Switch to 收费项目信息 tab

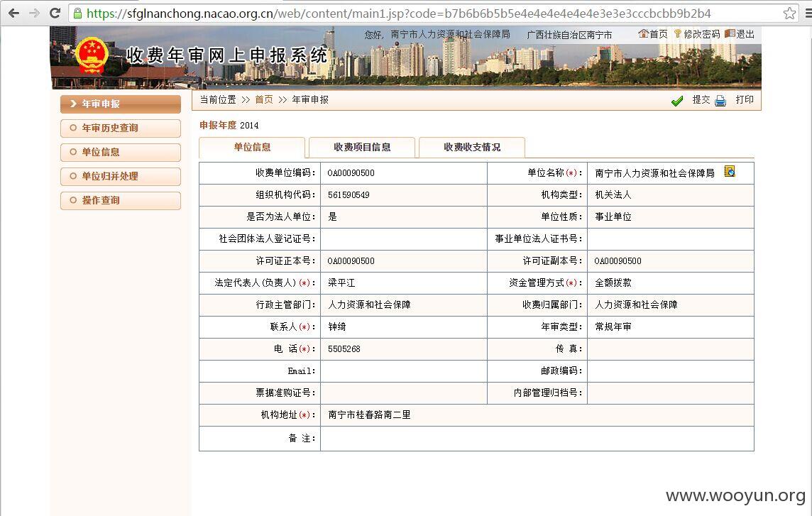click(362, 147)
